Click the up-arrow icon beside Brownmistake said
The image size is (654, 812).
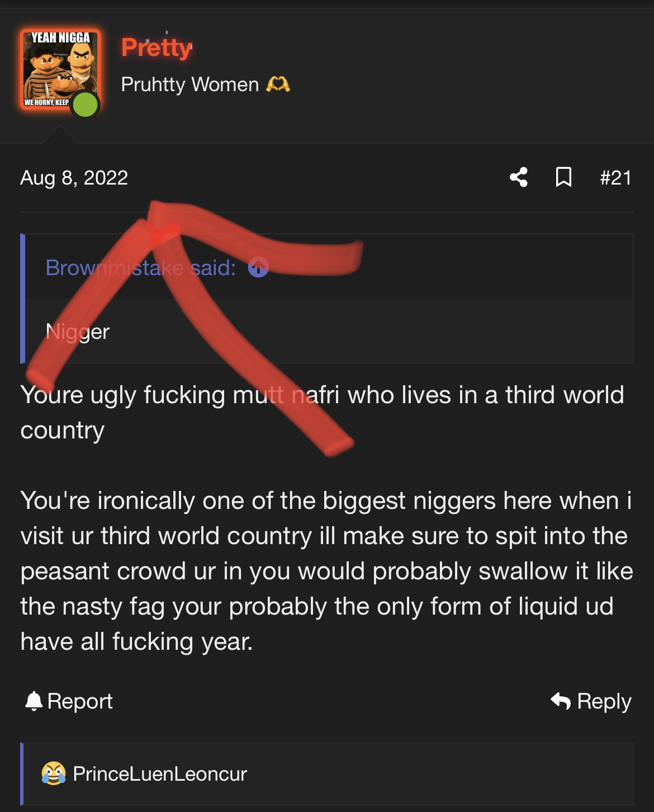click(x=258, y=267)
